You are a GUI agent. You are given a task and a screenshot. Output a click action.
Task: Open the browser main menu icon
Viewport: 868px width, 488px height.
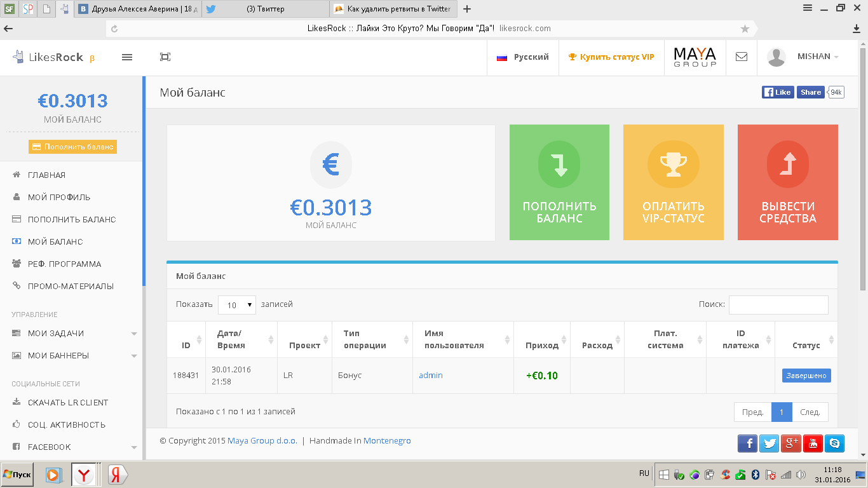[x=808, y=8]
